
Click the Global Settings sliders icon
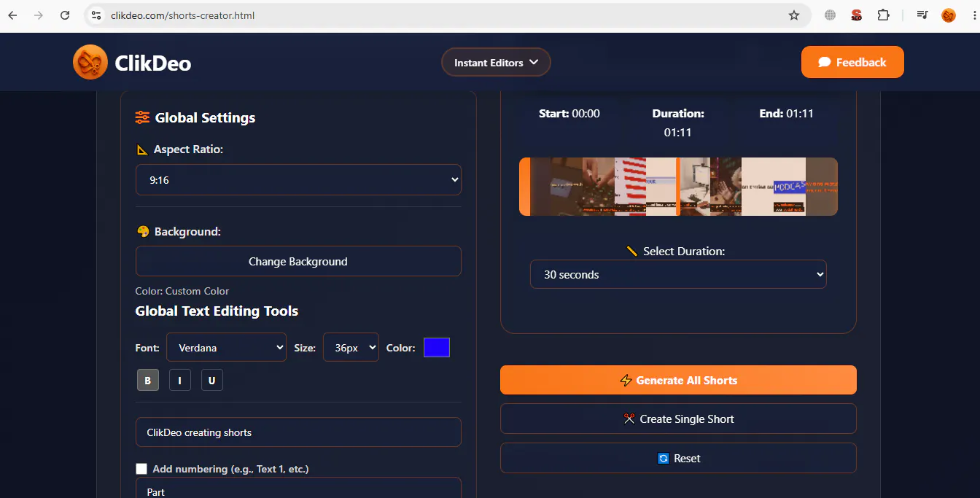(142, 117)
